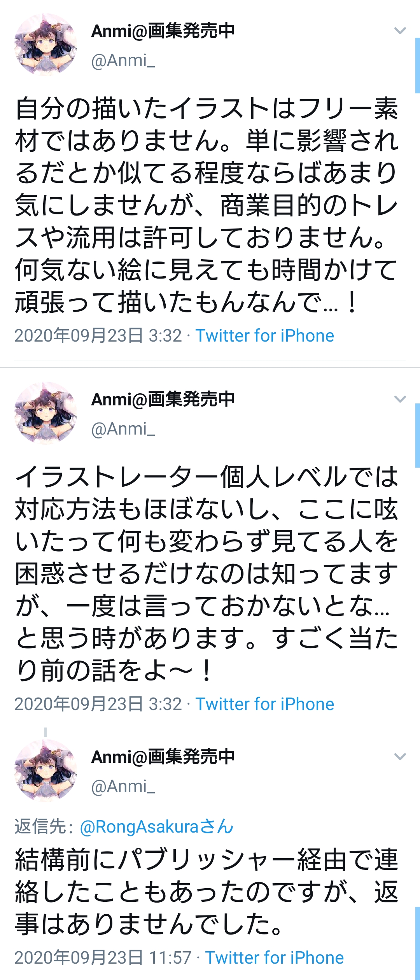The height and width of the screenshot is (980, 420).
Task: Expand the chevron menu on the second tweet
Action: pos(400,399)
